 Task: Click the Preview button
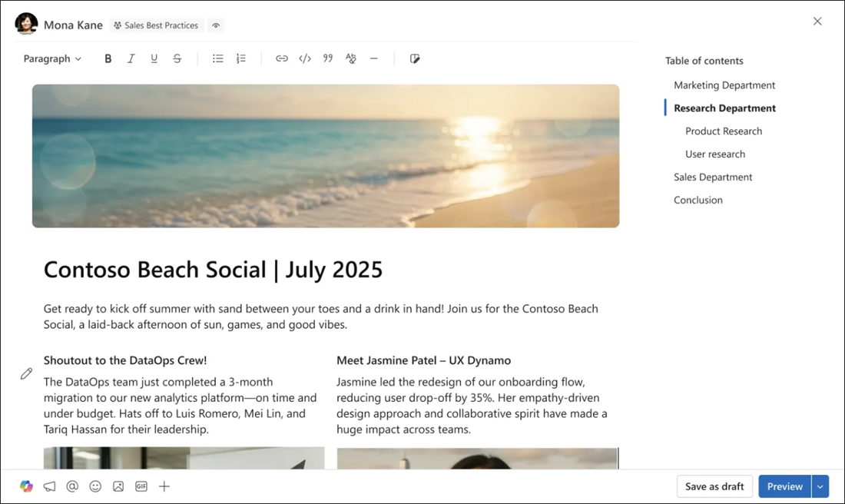coord(784,486)
